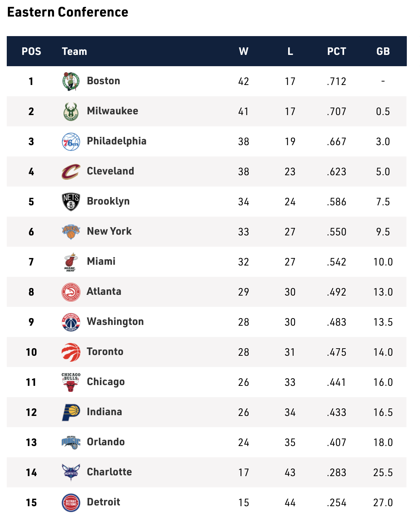Click the Philadelphia 76ers logo
420x528 pixels.
(x=71, y=142)
